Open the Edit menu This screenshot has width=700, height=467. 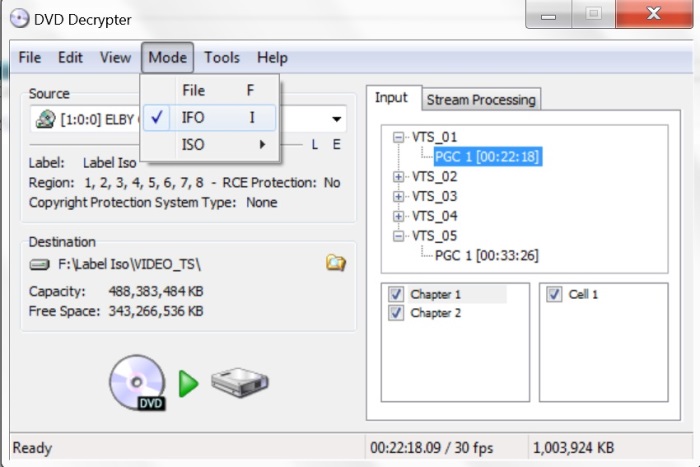coord(70,58)
